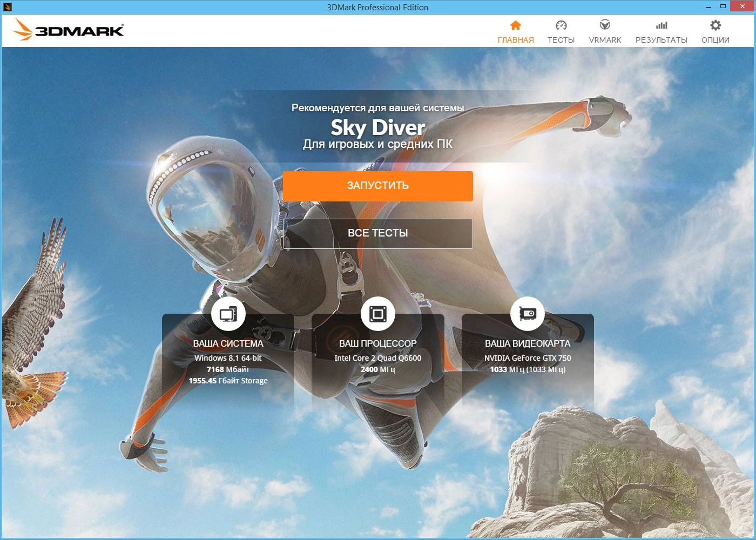The image size is (756, 540).
Task: Click the CPU chip icon above ВАШ ПРОЦЕССОР
Action: [x=378, y=314]
